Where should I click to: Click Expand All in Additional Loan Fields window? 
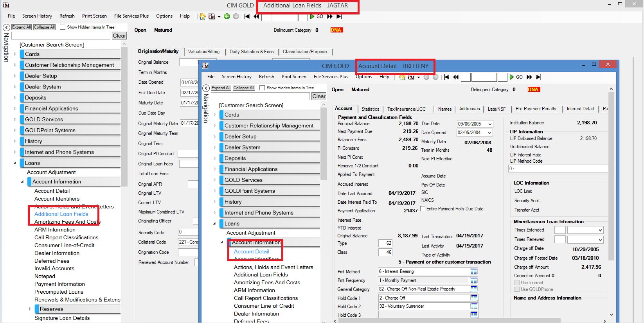22,27
